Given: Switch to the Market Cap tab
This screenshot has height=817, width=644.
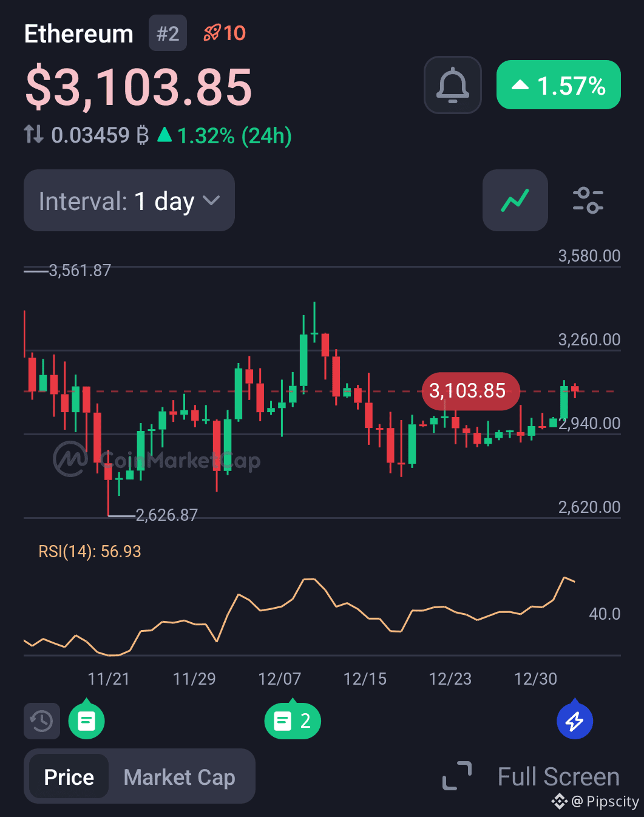Looking at the screenshot, I should [x=179, y=777].
